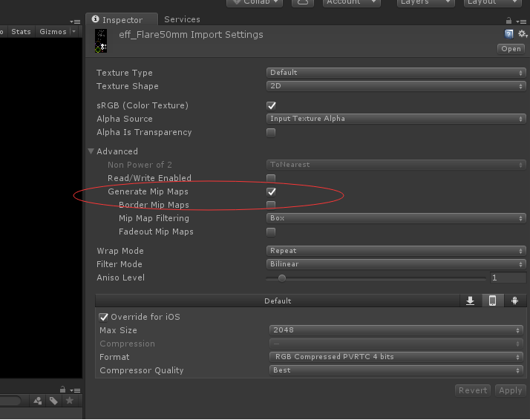This screenshot has height=420, width=530.
Task: Select the iOS platform phone icon
Action: tap(492, 301)
